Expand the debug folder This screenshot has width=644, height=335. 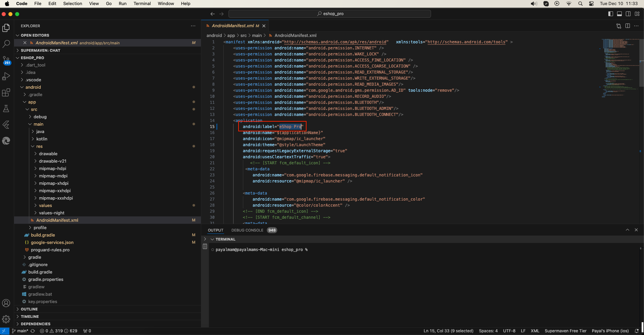click(x=108, y=117)
